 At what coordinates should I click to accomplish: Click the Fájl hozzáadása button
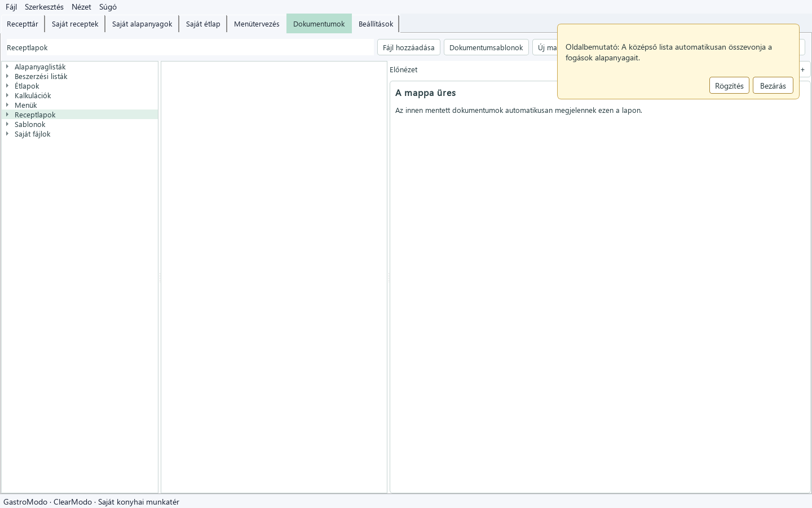click(x=409, y=47)
